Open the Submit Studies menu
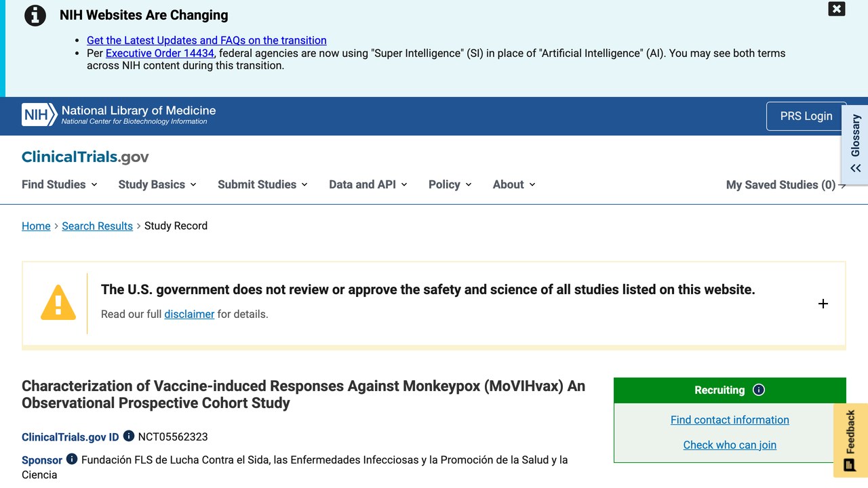The height and width of the screenshot is (488, 868). pyautogui.click(x=262, y=184)
